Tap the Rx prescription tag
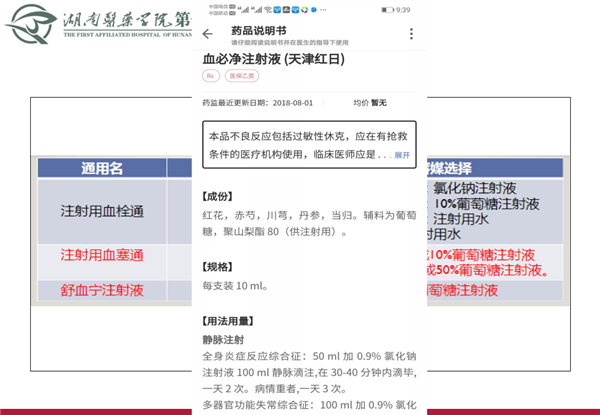 click(210, 76)
